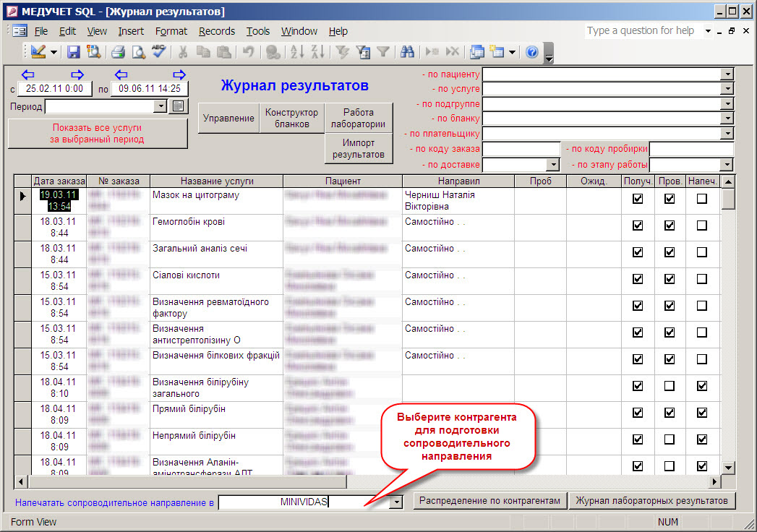
Task: Click right arrow above the start date
Action: pyautogui.click(x=77, y=74)
